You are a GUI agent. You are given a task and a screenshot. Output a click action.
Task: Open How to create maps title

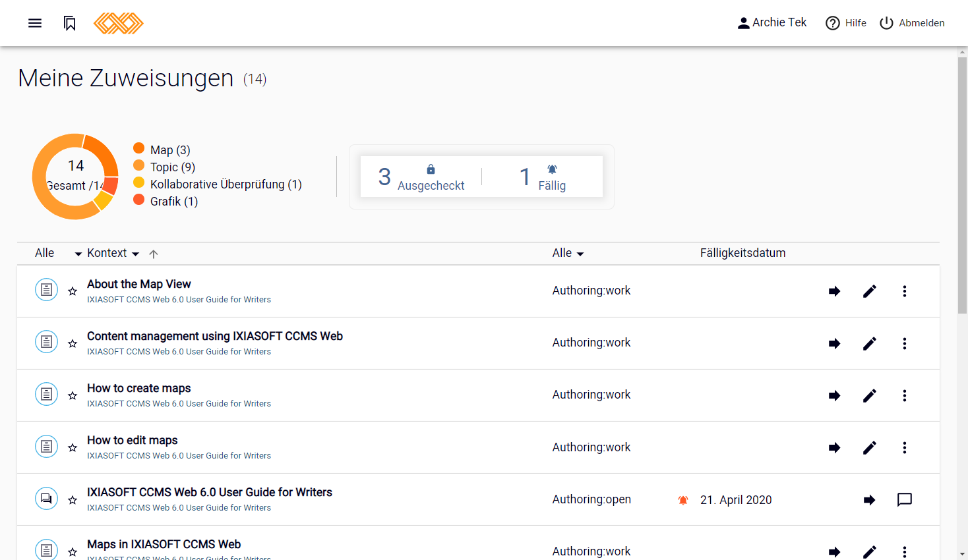click(139, 388)
